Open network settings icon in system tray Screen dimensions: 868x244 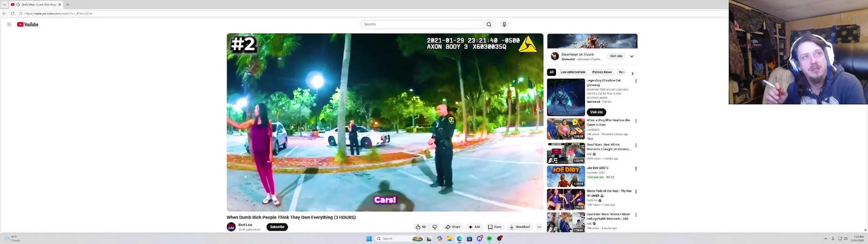click(x=840, y=239)
